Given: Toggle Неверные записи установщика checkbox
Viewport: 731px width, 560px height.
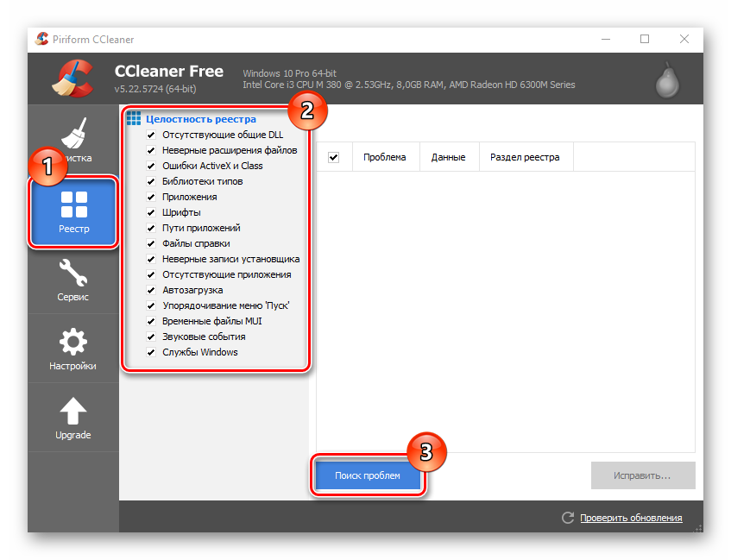Looking at the screenshot, I should 151,259.
